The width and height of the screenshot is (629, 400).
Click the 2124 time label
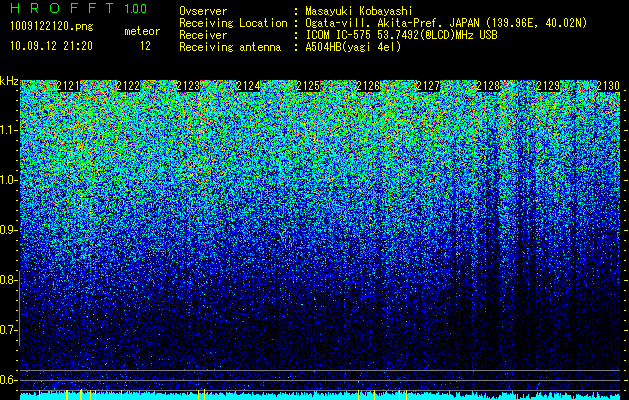pos(248,86)
